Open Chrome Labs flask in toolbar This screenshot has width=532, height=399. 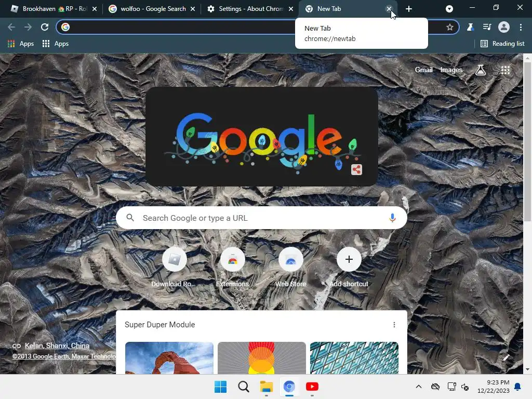470,27
